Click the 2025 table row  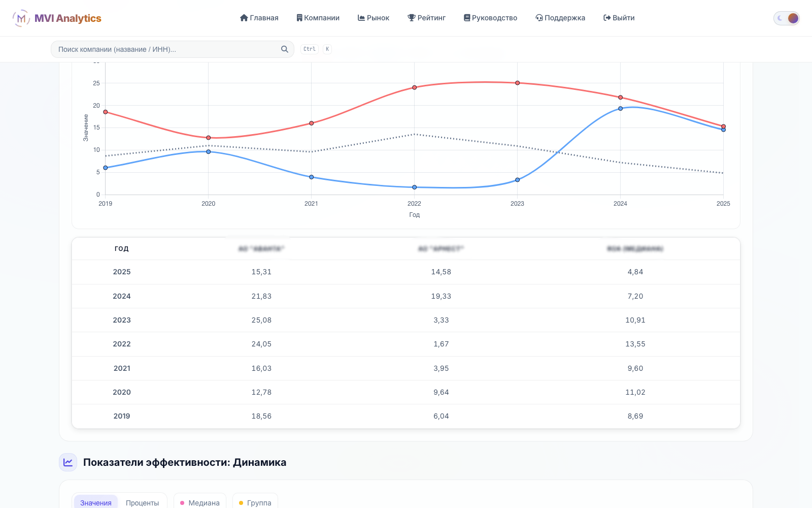[406, 272]
